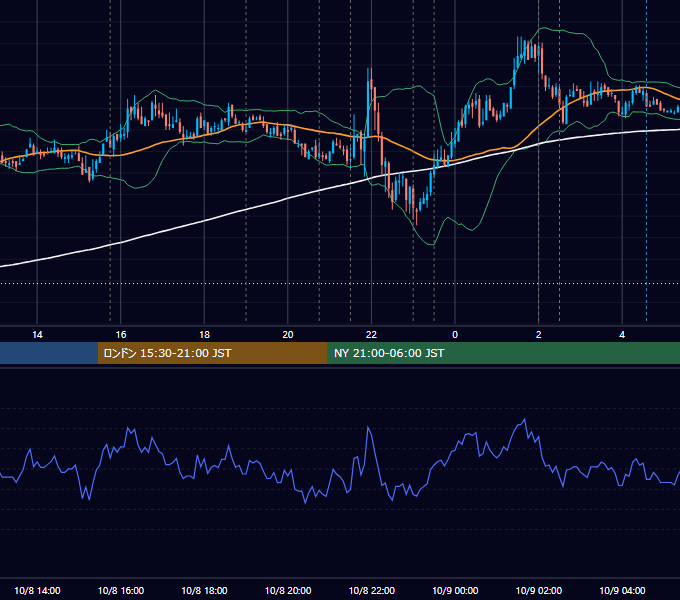Click the 20 hour axis label

point(288,335)
